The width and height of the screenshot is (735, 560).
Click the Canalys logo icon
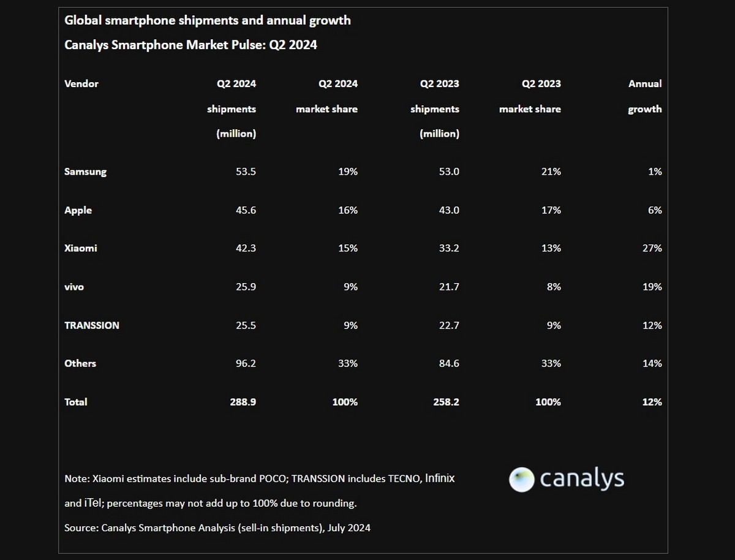522,479
